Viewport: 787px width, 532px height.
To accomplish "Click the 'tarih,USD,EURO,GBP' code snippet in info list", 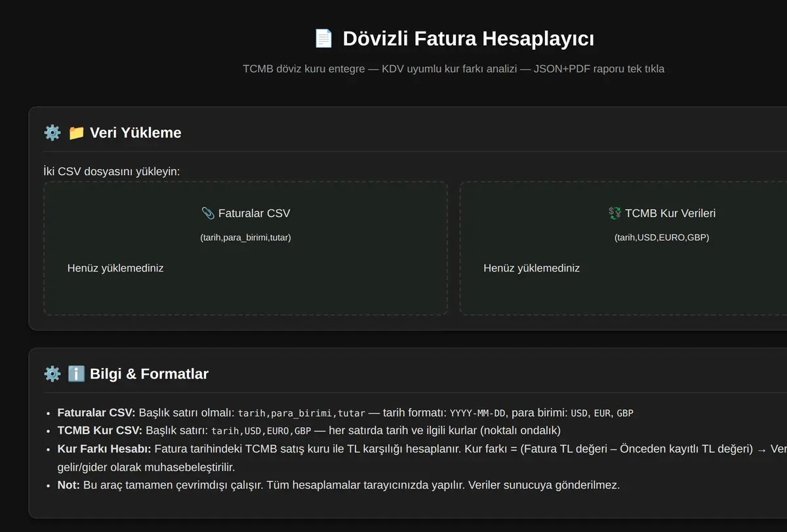I will click(261, 431).
